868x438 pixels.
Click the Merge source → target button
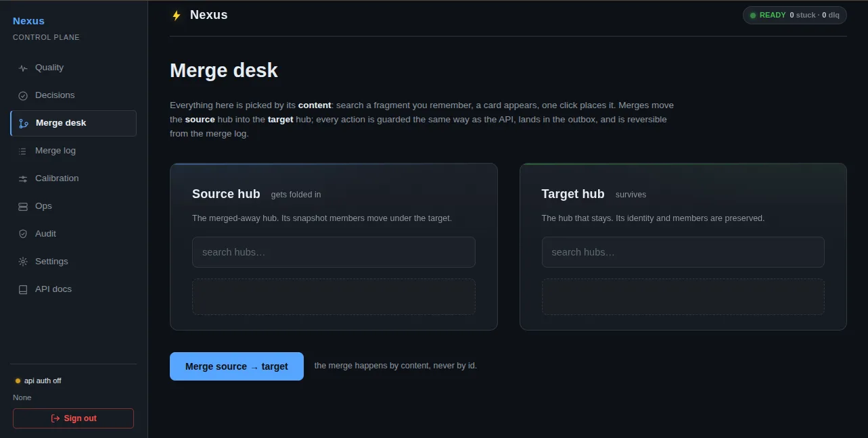point(237,366)
